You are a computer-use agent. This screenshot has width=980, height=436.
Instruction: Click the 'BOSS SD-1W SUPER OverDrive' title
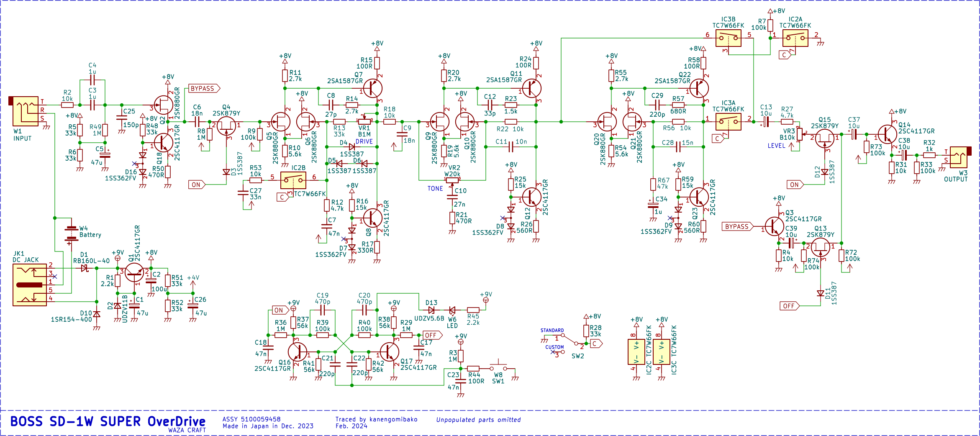pyautogui.click(x=108, y=421)
